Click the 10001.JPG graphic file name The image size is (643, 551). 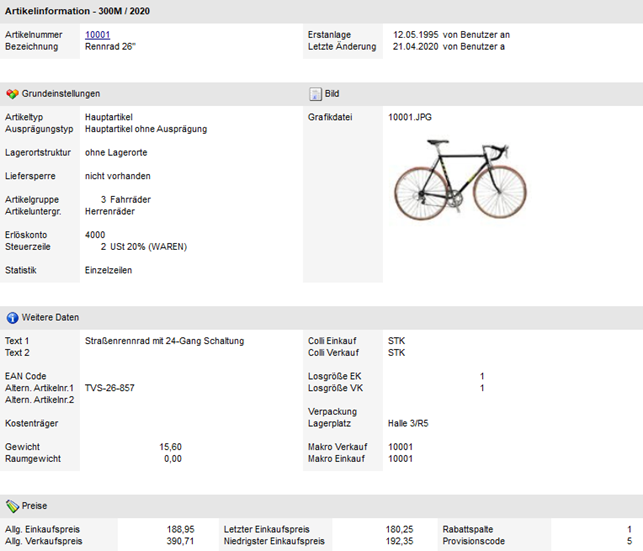tap(409, 117)
